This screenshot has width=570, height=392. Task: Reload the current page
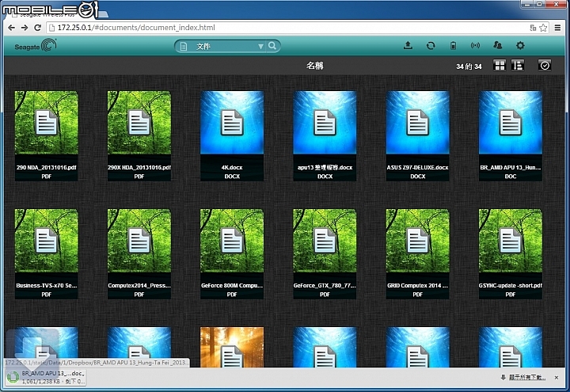click(x=37, y=28)
